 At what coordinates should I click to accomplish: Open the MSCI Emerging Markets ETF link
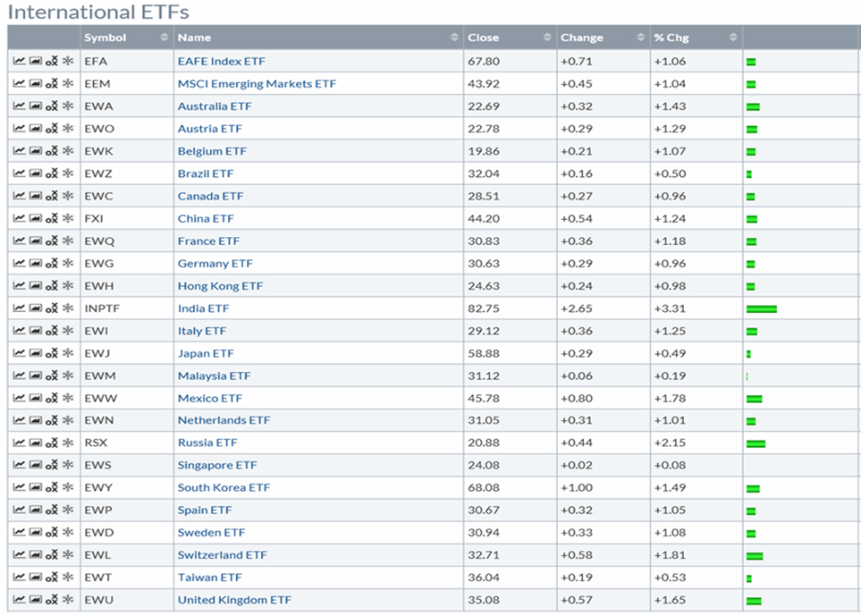click(257, 84)
